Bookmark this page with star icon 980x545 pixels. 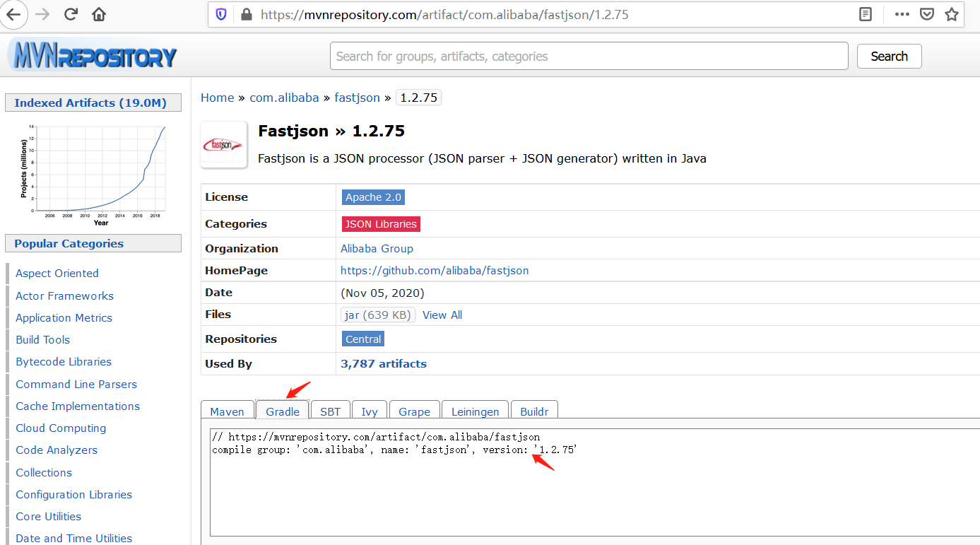[x=952, y=14]
